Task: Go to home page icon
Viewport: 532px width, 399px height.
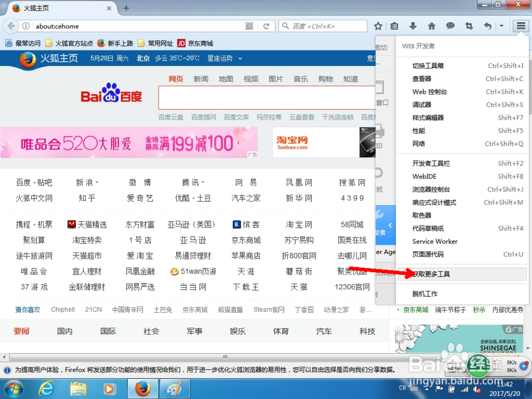Action: [431, 26]
